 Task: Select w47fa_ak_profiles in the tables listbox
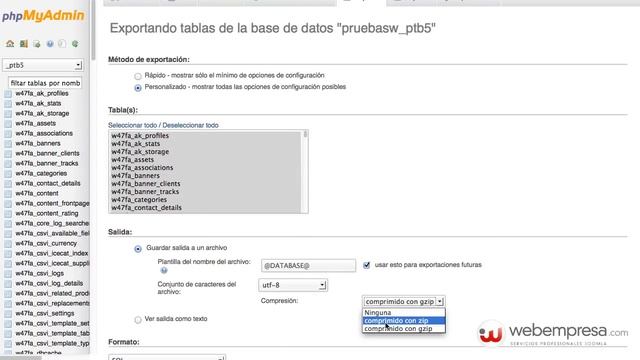[205, 136]
